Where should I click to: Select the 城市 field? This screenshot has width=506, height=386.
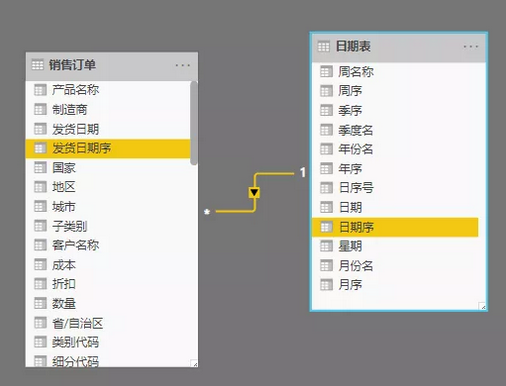pyautogui.click(x=108, y=207)
